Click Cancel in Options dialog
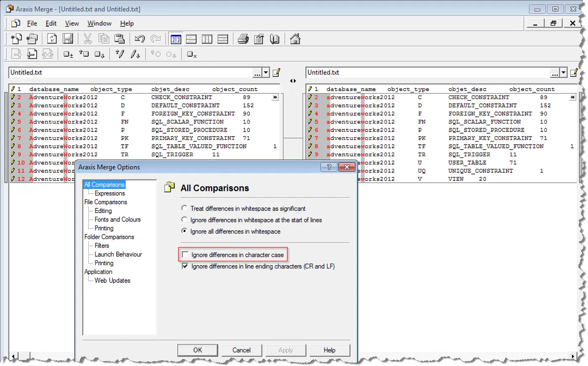588x366 pixels. tap(241, 350)
